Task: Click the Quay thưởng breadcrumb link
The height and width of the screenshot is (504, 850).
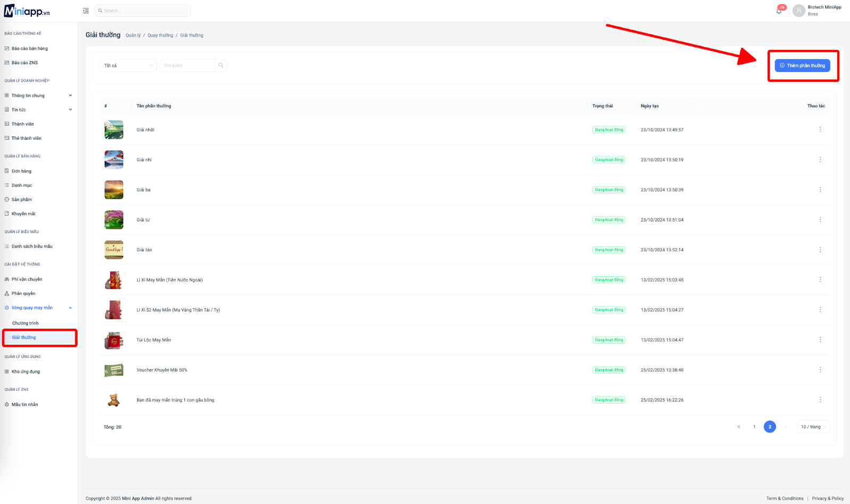Action: tap(160, 36)
